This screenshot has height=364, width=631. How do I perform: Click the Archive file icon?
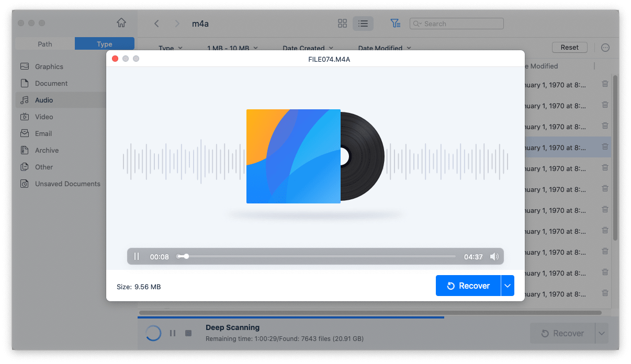[25, 150]
